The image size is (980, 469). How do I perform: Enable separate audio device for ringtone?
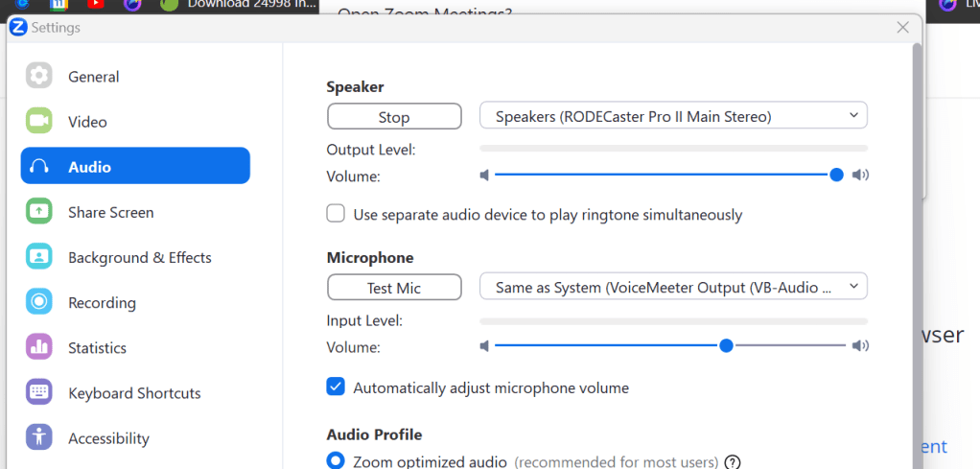[x=336, y=214]
